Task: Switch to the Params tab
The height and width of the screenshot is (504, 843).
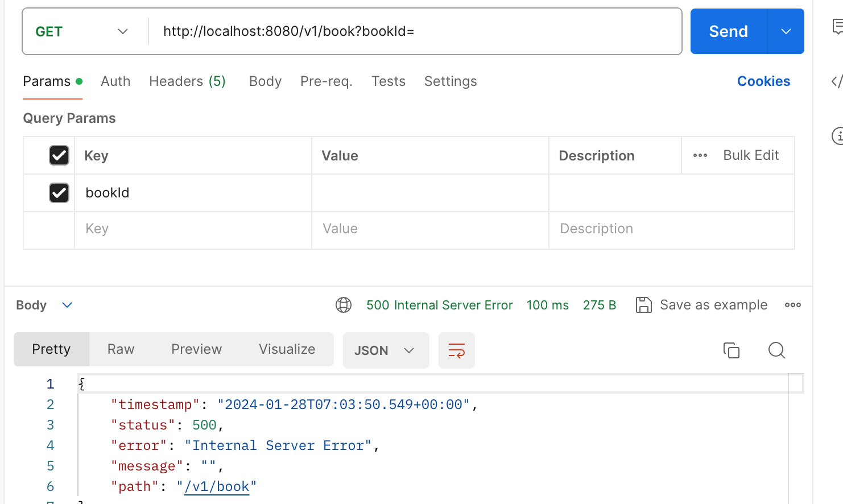Action: tap(52, 81)
